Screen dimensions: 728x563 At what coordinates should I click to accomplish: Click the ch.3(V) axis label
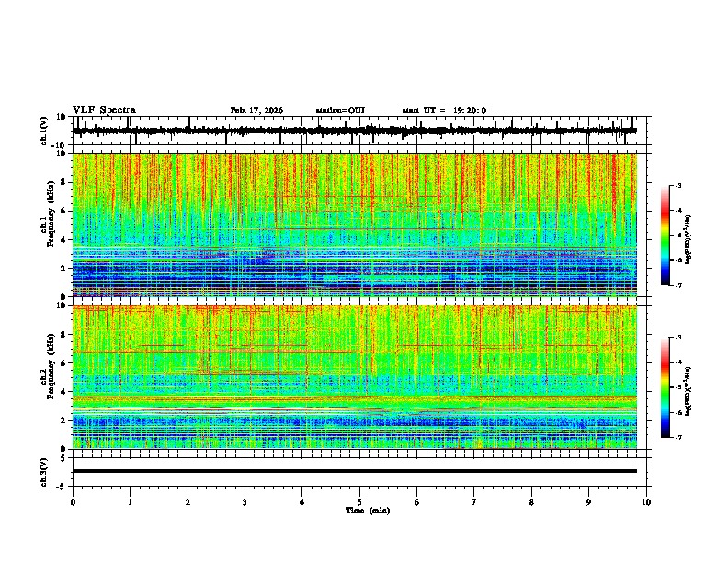click(x=44, y=472)
